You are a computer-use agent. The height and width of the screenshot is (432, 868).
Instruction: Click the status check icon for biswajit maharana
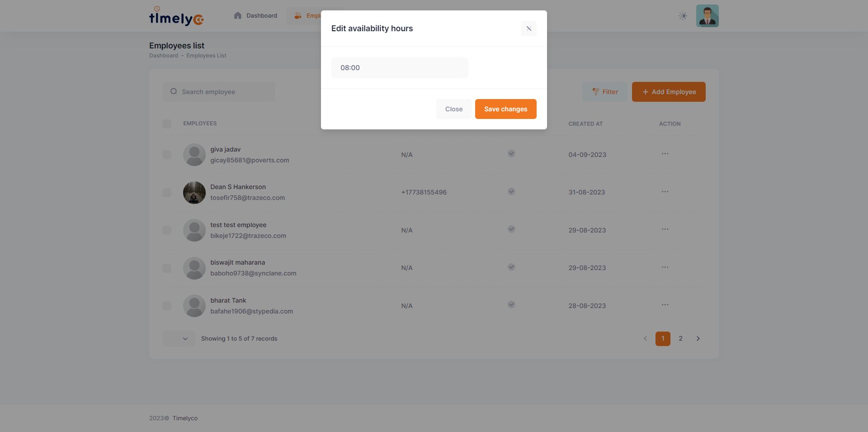pos(511,267)
